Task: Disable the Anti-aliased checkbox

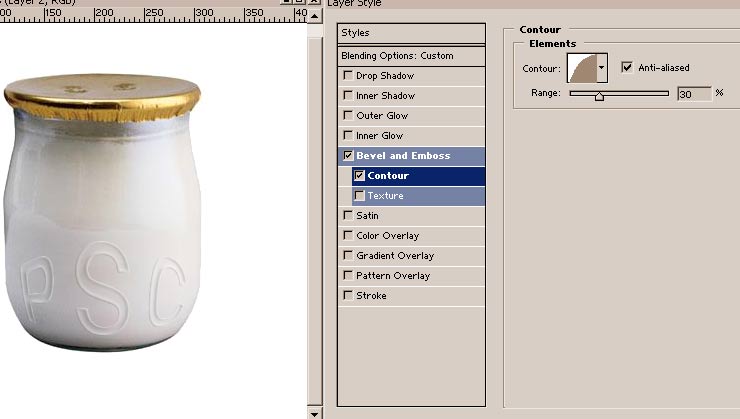Action: (x=627, y=67)
